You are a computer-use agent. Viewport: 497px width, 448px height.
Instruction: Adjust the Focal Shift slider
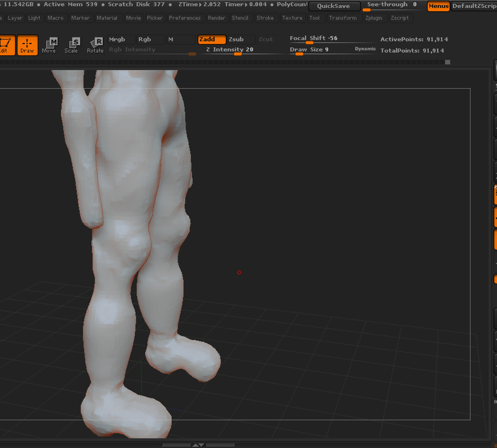point(332,39)
